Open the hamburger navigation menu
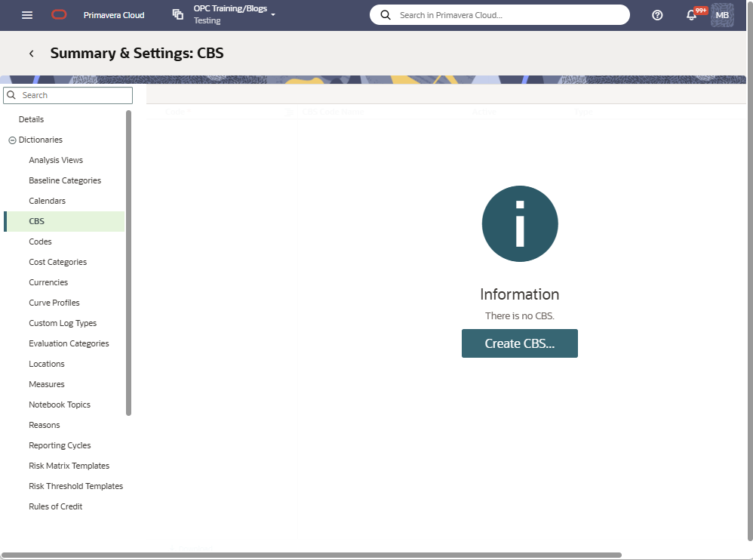The width and height of the screenshot is (753, 560). [27, 15]
